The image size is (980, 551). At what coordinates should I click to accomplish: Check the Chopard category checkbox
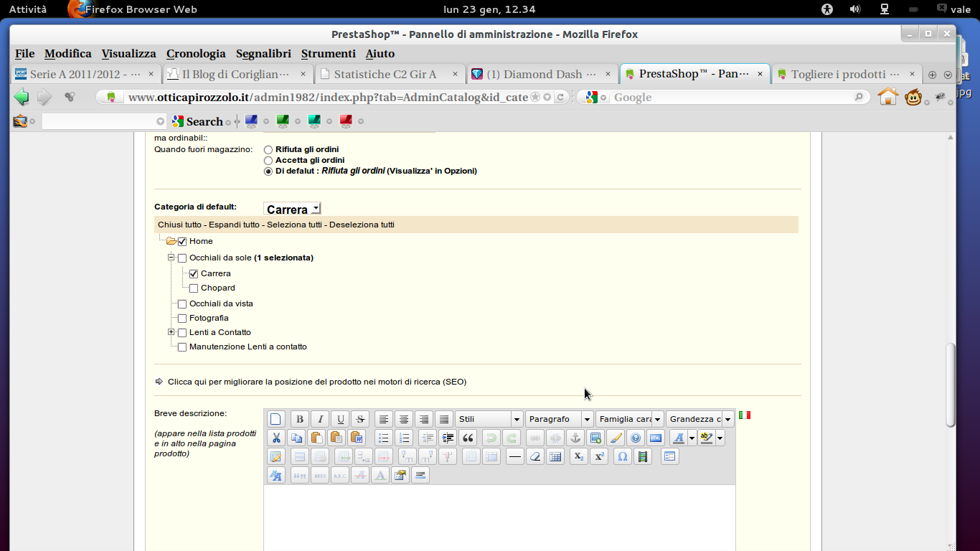tap(194, 288)
